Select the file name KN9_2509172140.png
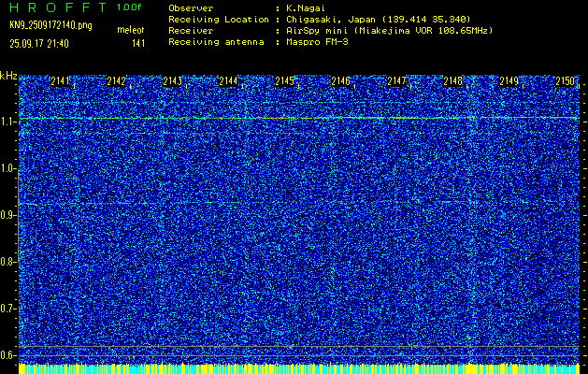Screen dimensions: 588x374 pyautogui.click(x=51, y=25)
